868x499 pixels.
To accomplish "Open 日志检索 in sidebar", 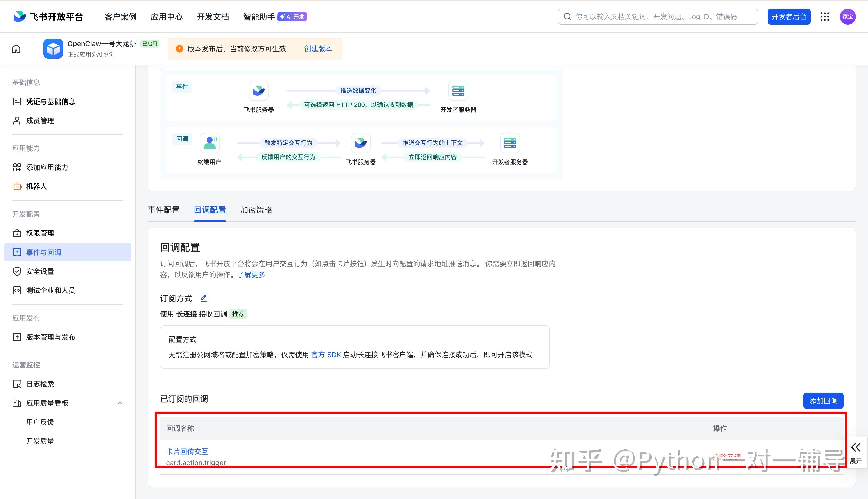I will [x=40, y=384].
